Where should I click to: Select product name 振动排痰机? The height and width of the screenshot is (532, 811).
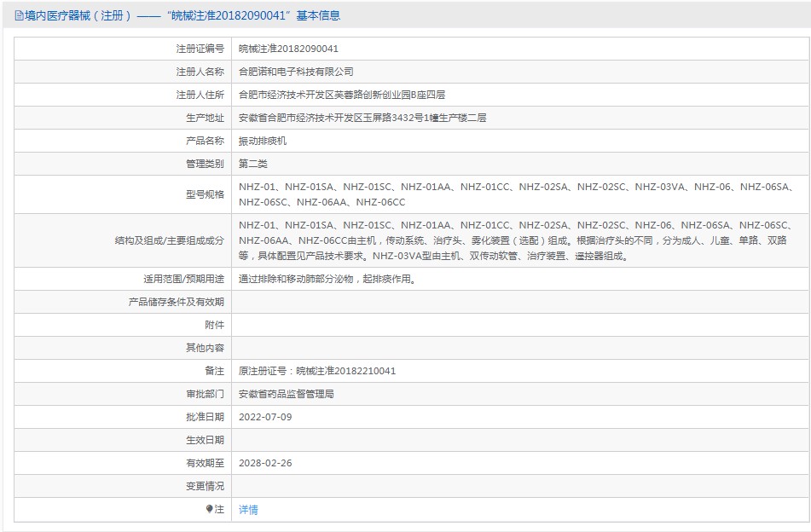263,142
